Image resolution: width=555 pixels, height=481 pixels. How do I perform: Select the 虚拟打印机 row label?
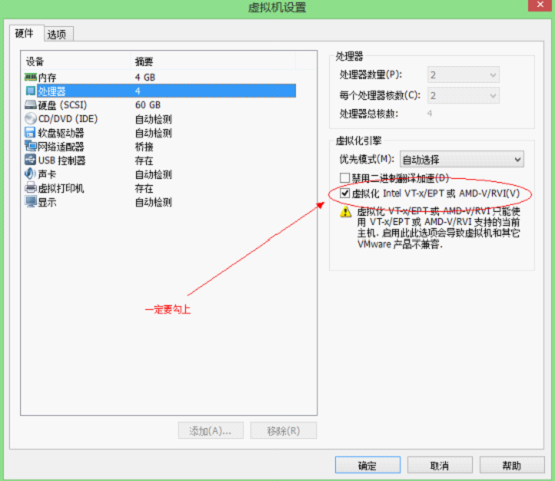[61, 188]
